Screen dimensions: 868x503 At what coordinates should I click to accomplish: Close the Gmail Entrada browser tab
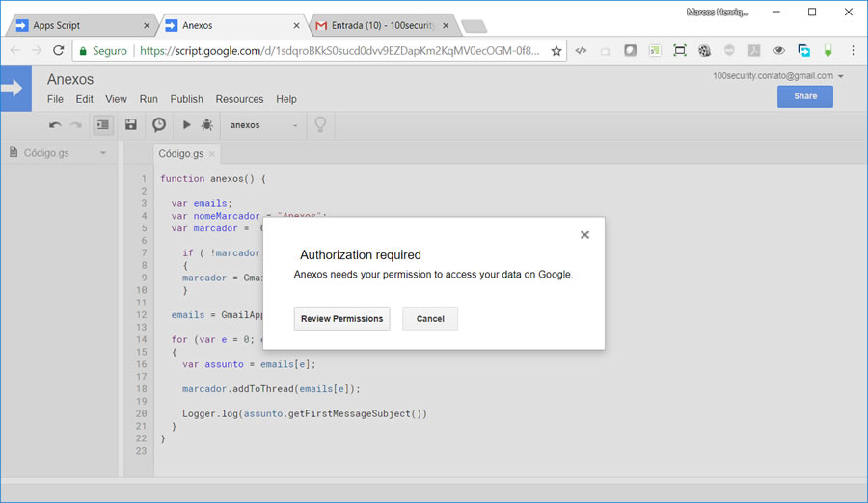point(446,25)
